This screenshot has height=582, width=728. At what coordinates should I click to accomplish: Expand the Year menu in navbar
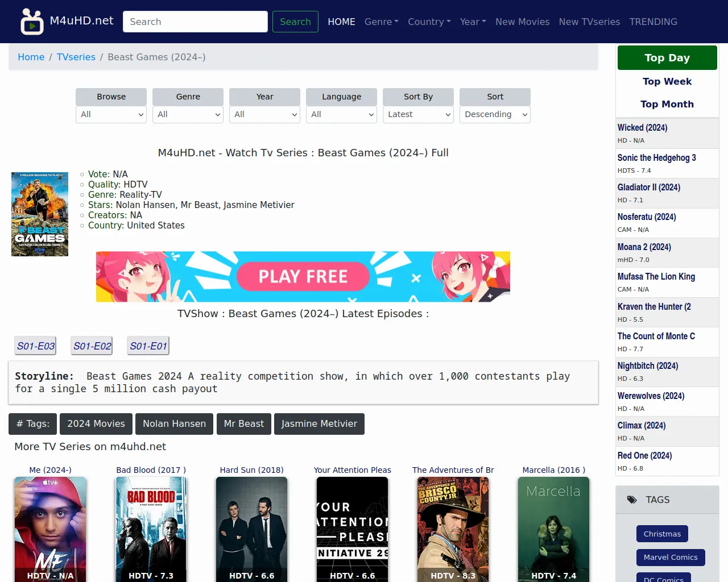473,22
